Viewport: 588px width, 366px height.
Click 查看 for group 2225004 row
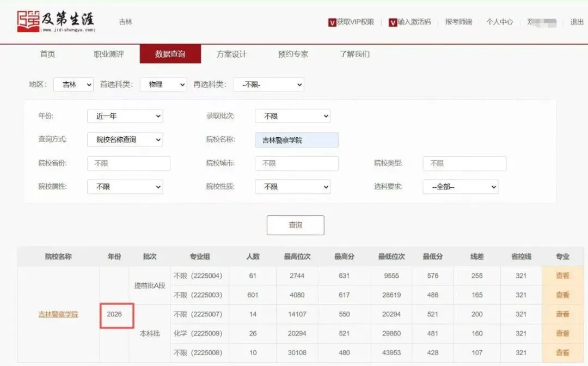point(562,276)
